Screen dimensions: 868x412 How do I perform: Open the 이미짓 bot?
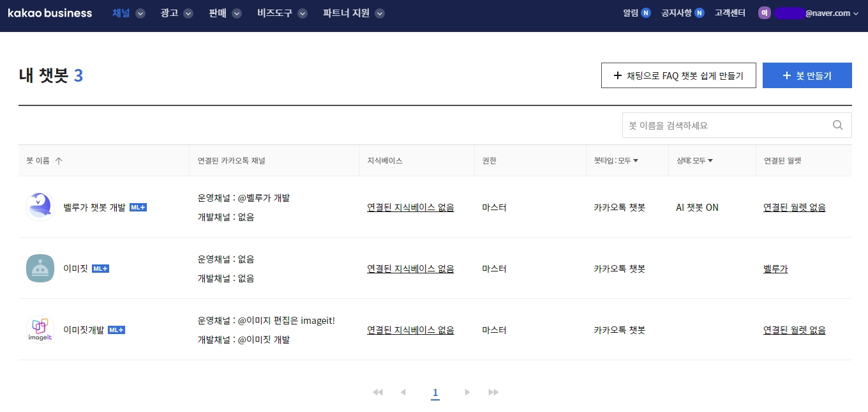tap(76, 269)
